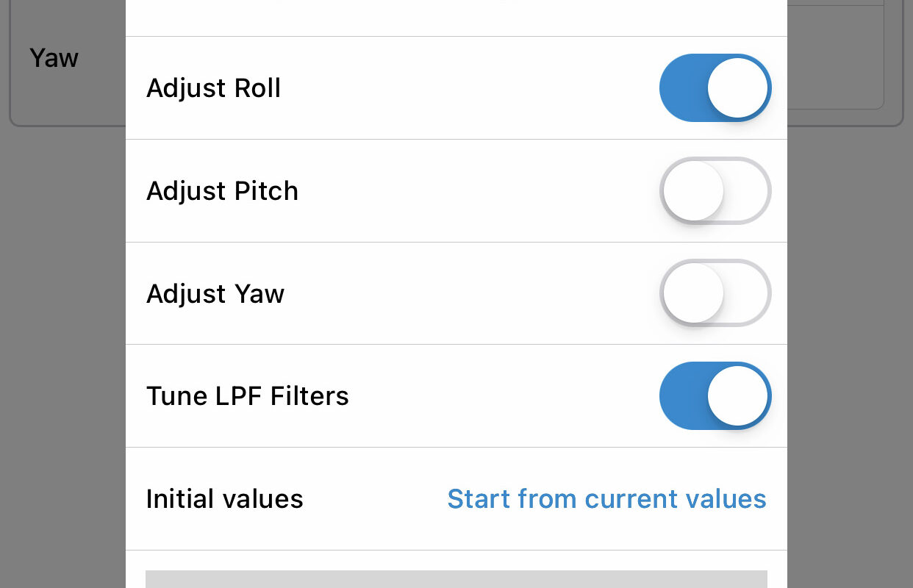Click the white knob of the Adjust Roll switch
913x588 pixels.
tap(738, 88)
